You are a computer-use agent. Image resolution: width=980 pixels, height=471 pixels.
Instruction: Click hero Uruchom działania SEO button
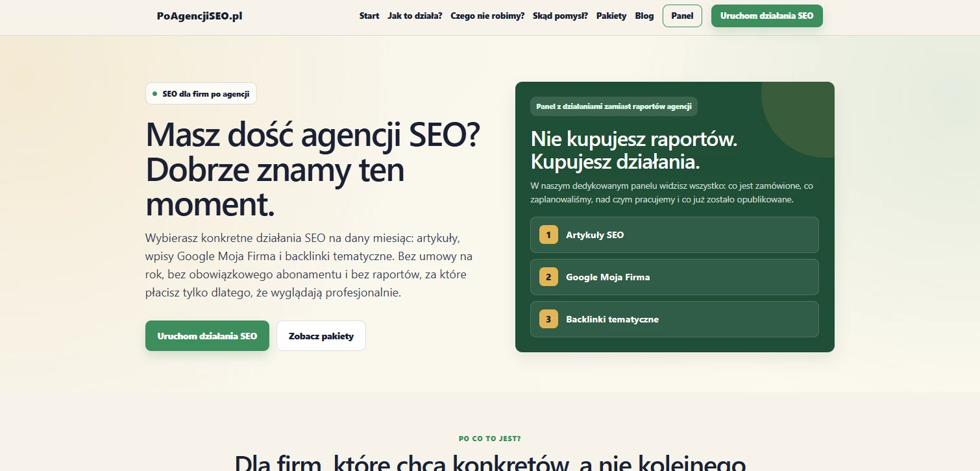[207, 336]
